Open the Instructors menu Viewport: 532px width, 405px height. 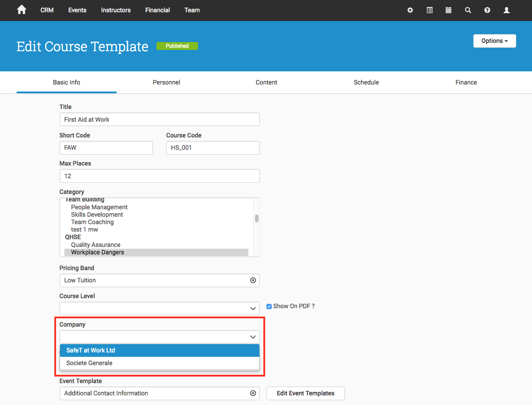coord(116,10)
